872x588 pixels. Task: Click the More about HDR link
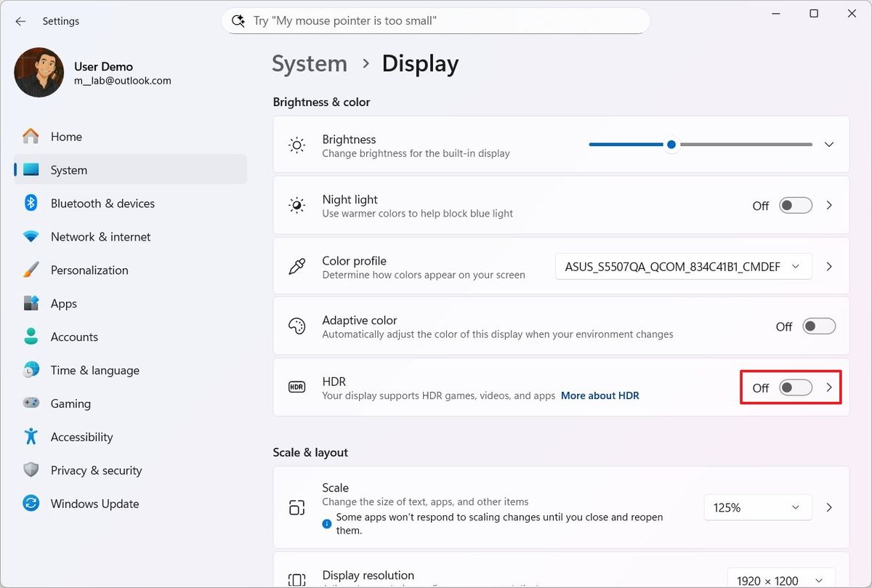click(x=599, y=395)
